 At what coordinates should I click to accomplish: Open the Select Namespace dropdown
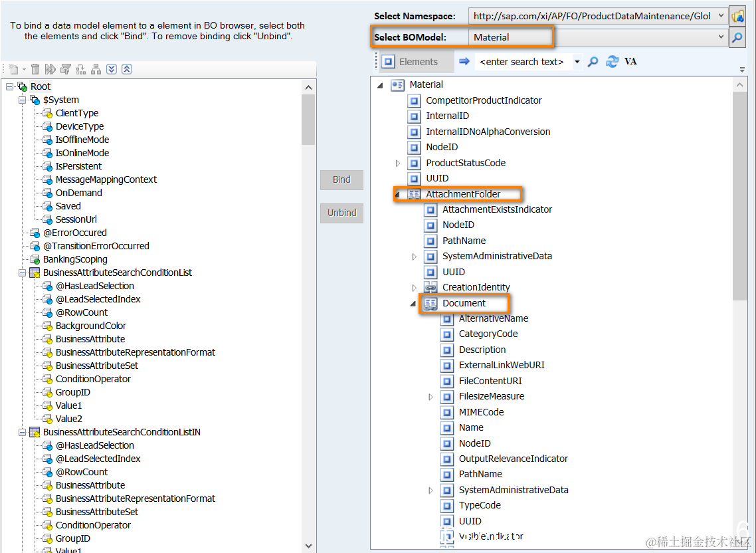click(x=721, y=16)
